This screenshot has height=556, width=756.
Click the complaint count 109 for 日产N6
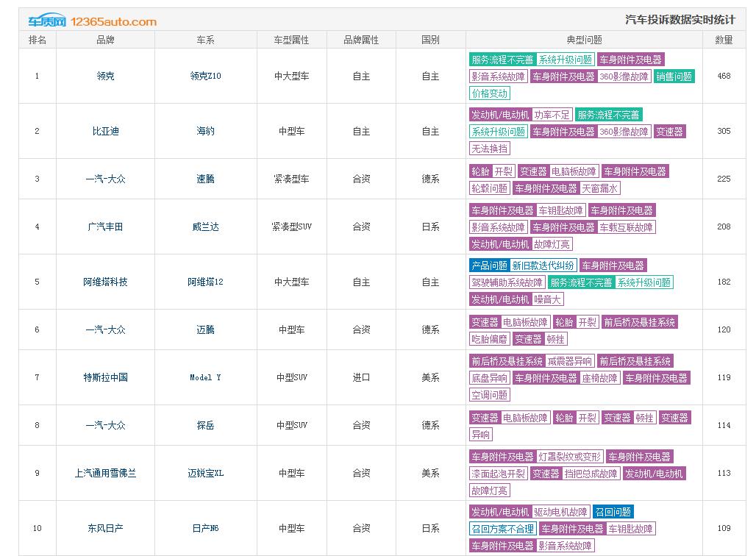(x=724, y=529)
